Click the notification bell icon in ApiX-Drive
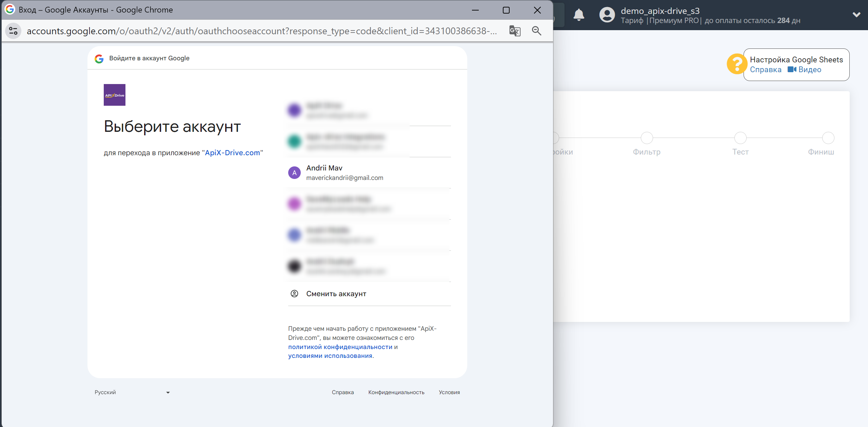The width and height of the screenshot is (868, 427). 579,15
